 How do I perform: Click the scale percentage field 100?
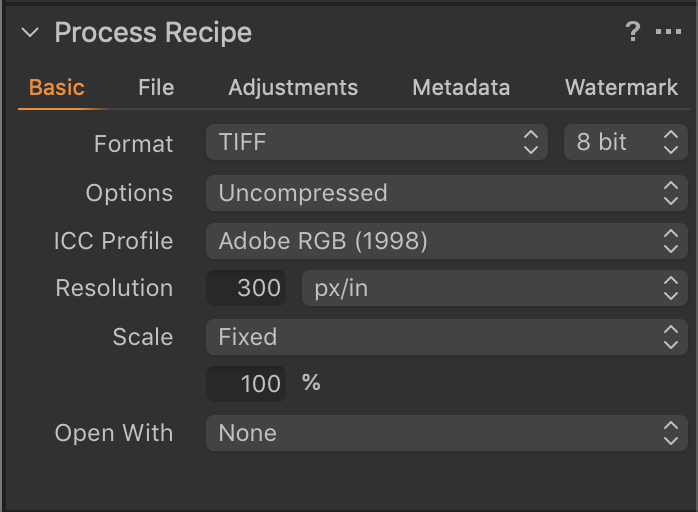[x=246, y=383]
